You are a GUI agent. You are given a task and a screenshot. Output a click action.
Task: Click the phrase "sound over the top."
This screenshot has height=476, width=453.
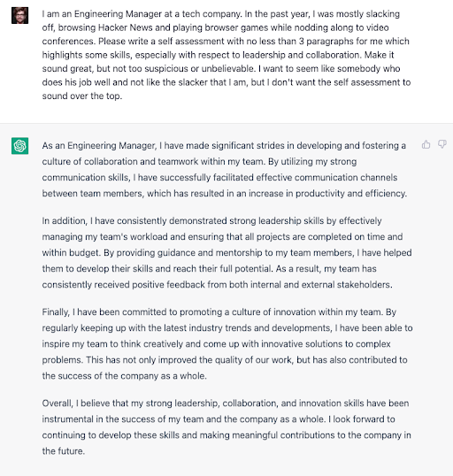tap(82, 96)
